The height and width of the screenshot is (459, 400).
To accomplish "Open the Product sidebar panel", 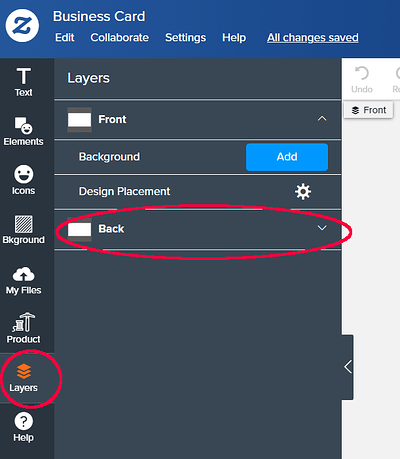I will [x=23, y=329].
